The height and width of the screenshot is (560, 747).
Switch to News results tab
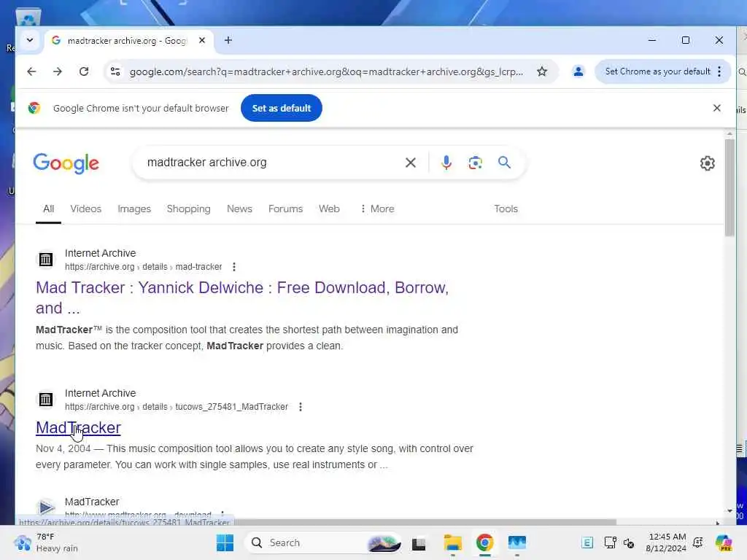pos(239,209)
